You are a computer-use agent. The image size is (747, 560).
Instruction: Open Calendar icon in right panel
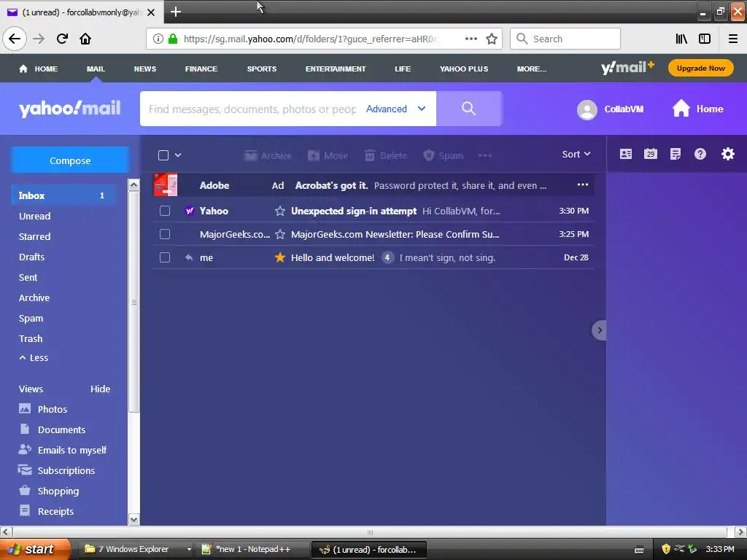[x=650, y=154]
